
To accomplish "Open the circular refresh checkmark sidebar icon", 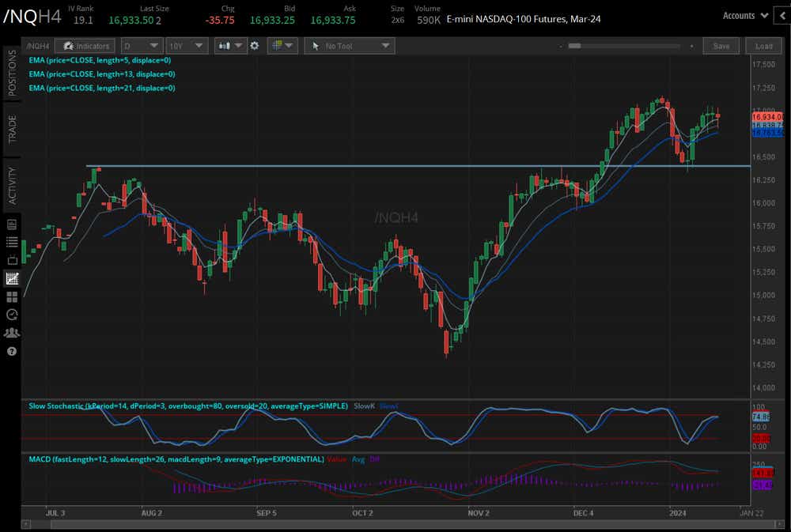I will 12,315.
